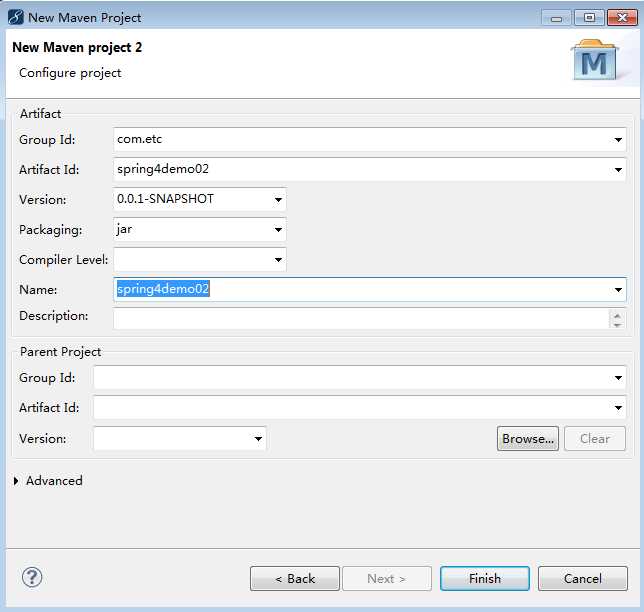Click the Description scroll up arrow

(617, 315)
